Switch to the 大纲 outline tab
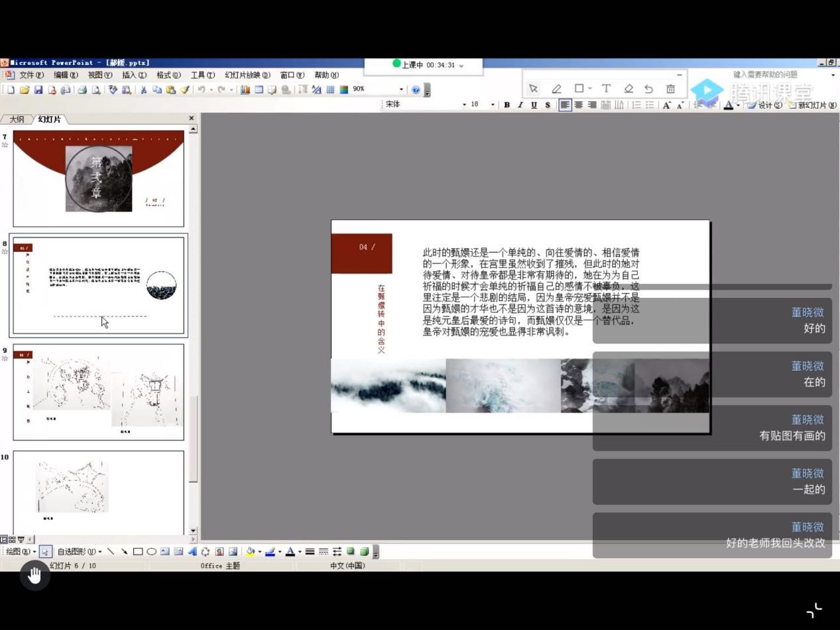Screen dimensions: 840x630 [17, 119]
